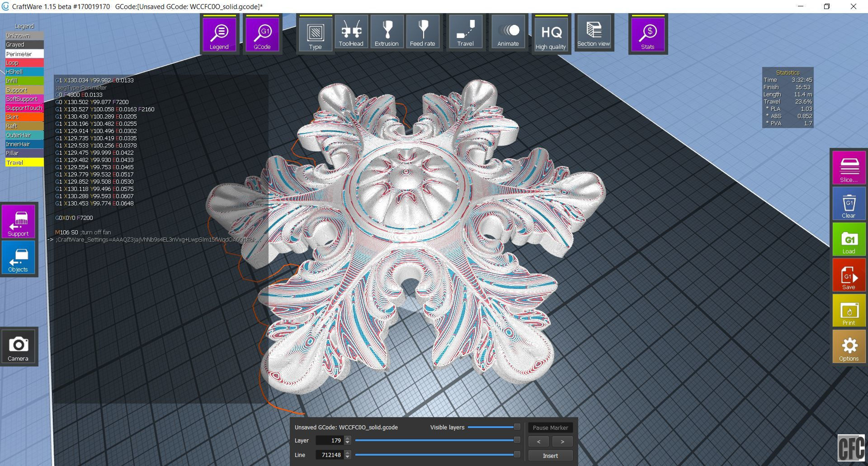Toggle Support type in legend
Screen dimensions: 868x466
[x=24, y=90]
